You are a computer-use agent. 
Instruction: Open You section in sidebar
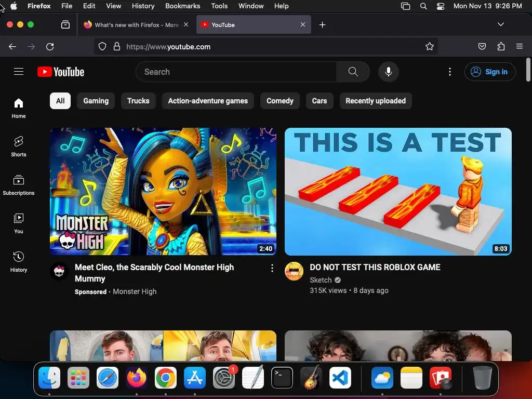pos(19,223)
